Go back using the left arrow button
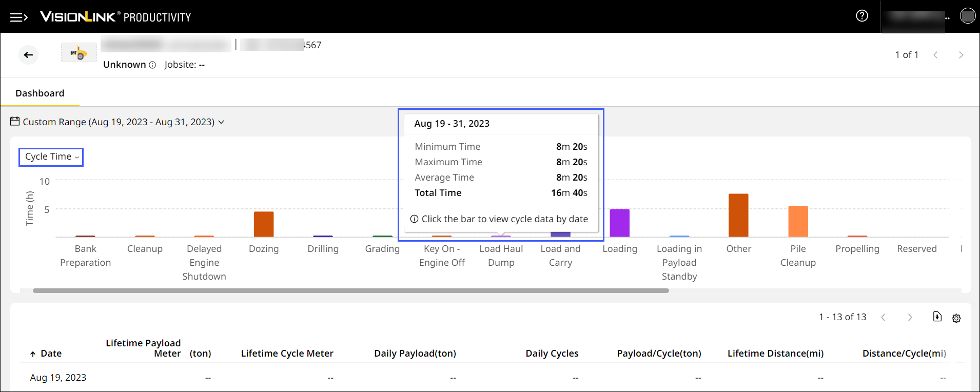Image resolution: width=980 pixels, height=392 pixels. click(29, 55)
